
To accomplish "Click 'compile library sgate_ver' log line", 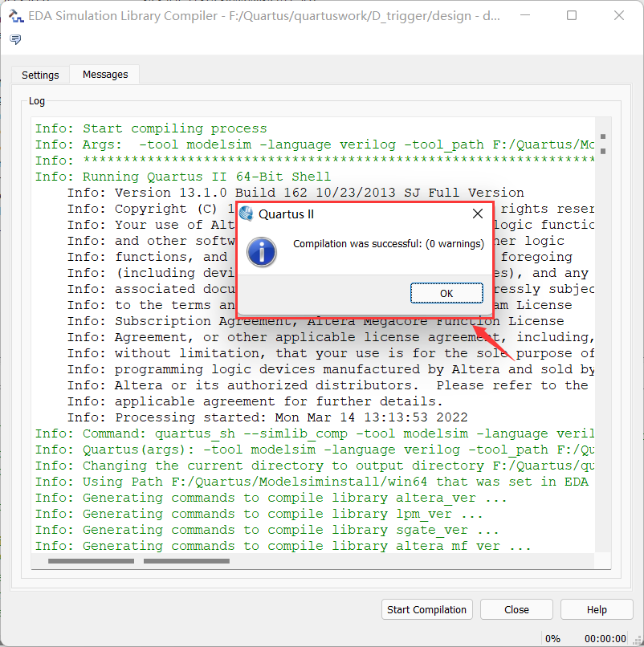I will coord(267,530).
